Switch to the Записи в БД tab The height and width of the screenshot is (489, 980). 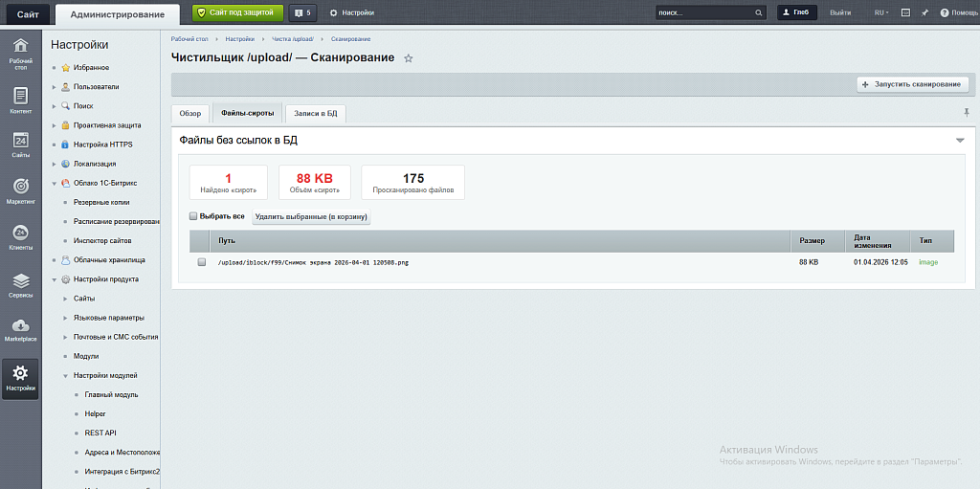coord(315,113)
